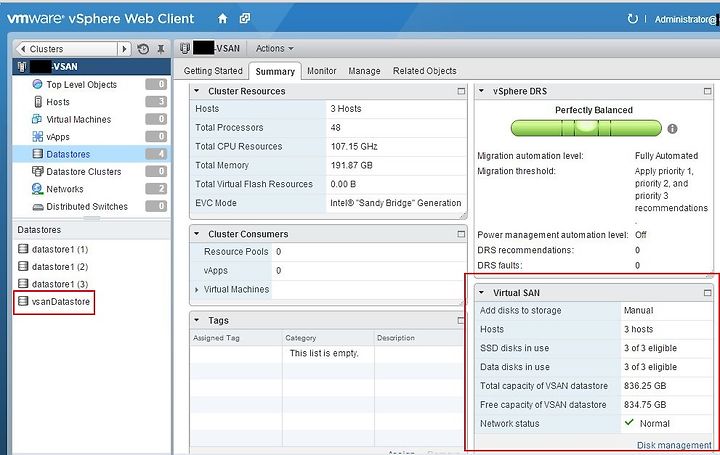Show DRS balance info icon

(672, 129)
